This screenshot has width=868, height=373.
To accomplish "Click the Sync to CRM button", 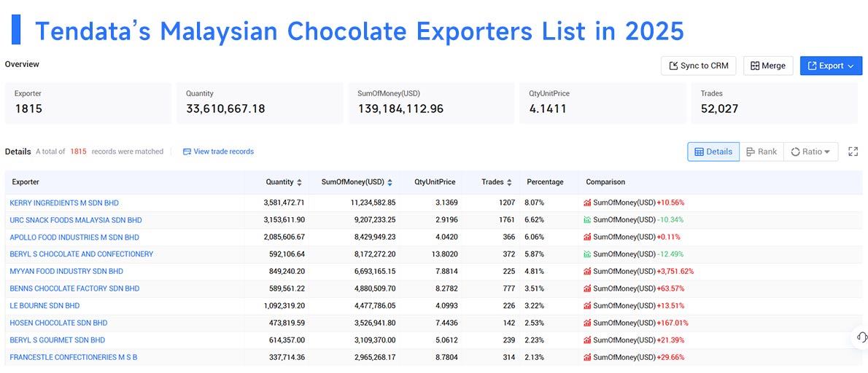I will 698,66.
